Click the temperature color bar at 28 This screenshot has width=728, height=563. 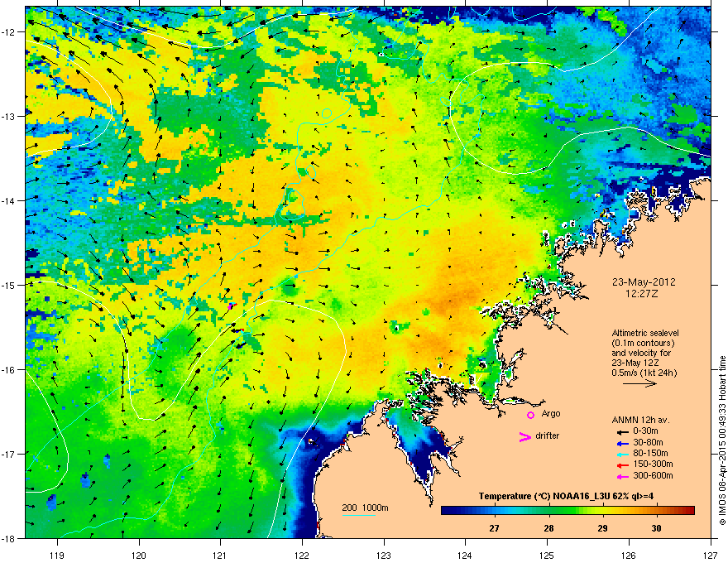[548, 510]
